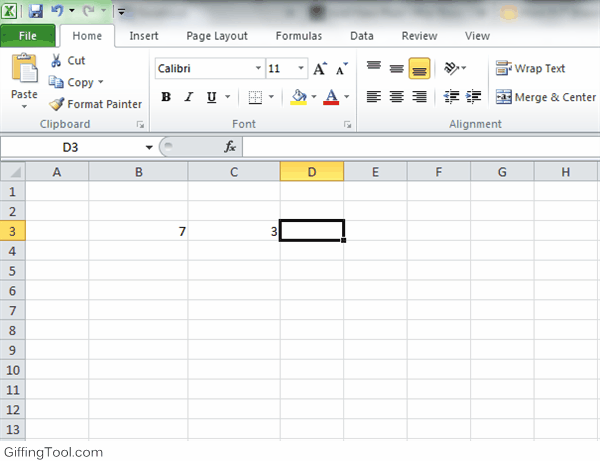Image resolution: width=600 pixels, height=461 pixels.
Task: Click the Name Box showing D3
Action: tap(71, 147)
